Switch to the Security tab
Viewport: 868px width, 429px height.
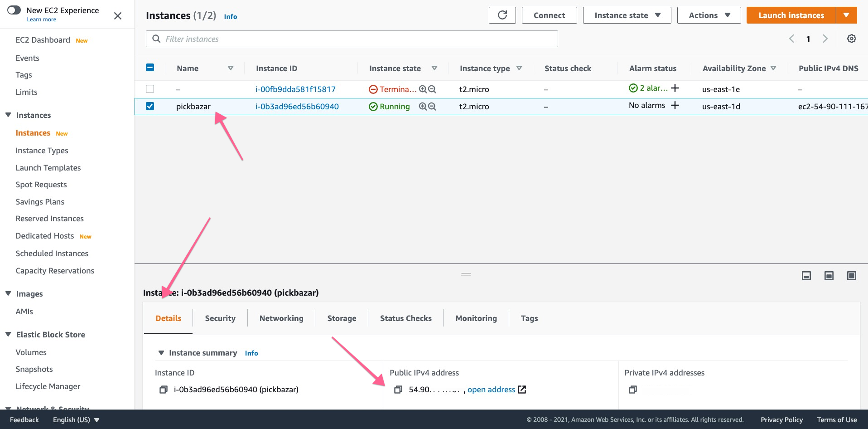click(220, 318)
